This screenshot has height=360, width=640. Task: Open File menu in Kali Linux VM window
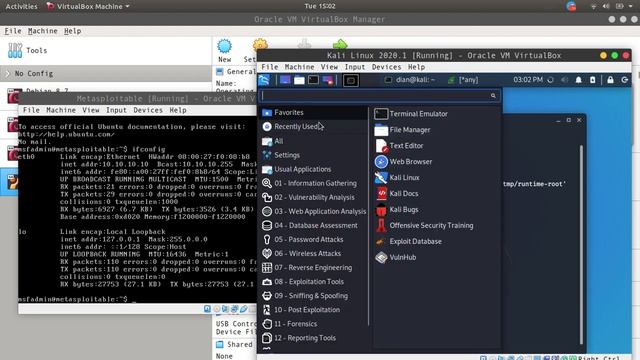(x=269, y=67)
